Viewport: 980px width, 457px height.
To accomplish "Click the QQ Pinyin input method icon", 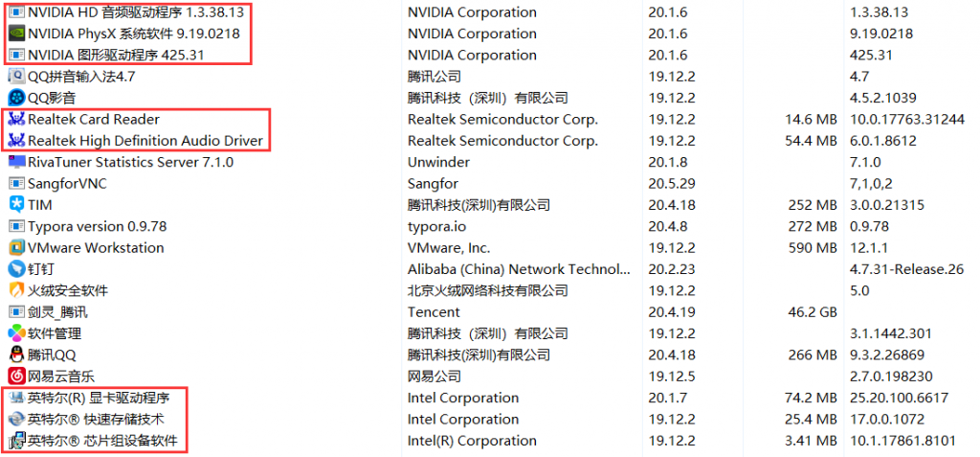I will (16, 76).
